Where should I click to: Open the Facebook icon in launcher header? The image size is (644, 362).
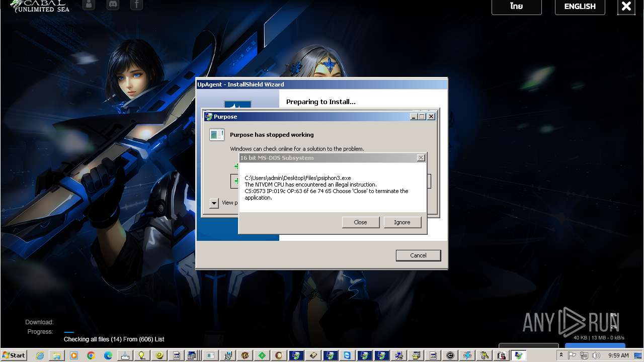[136, 5]
